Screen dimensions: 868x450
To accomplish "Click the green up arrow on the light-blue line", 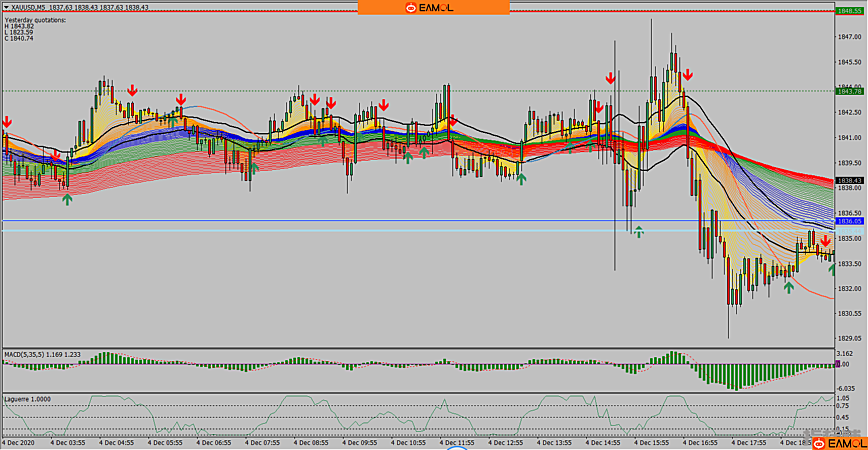I will click(x=638, y=232).
